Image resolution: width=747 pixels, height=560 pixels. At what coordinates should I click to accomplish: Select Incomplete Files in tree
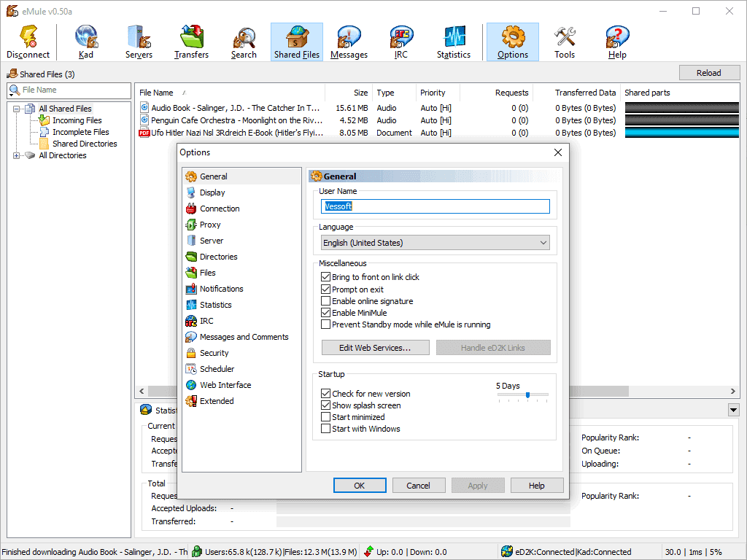click(x=81, y=132)
